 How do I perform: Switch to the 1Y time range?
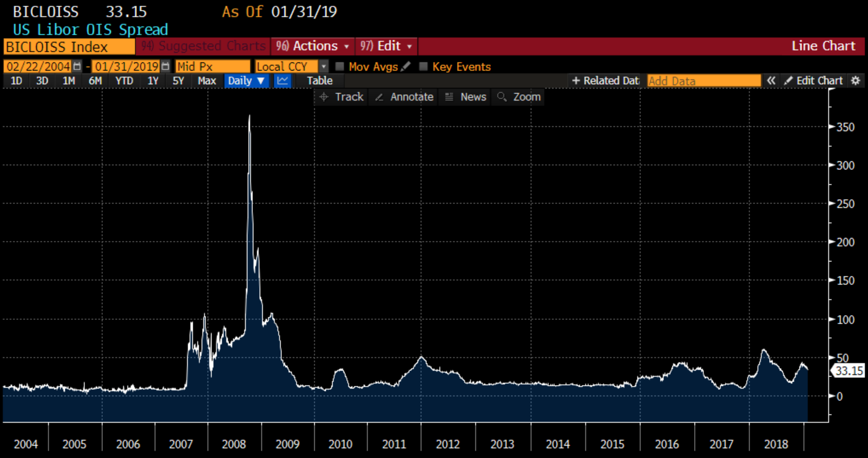click(x=152, y=81)
